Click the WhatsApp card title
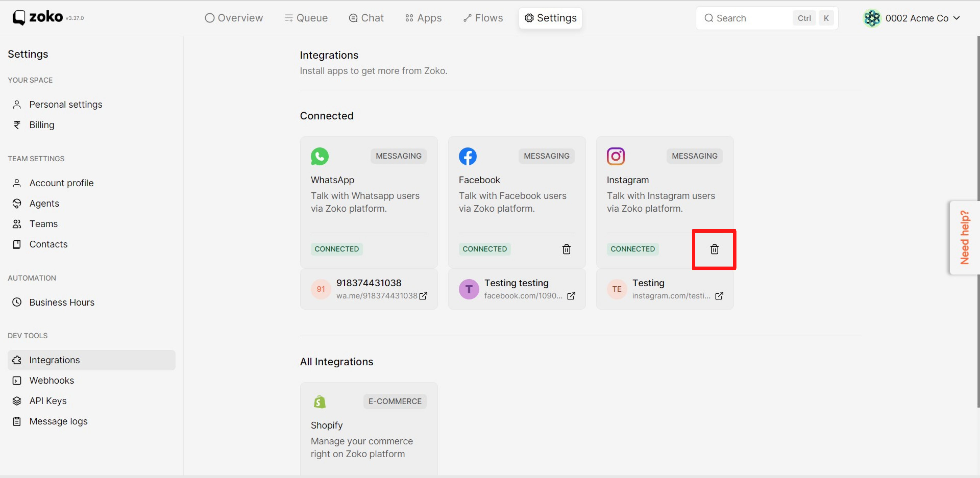This screenshot has height=478, width=980. (x=332, y=180)
